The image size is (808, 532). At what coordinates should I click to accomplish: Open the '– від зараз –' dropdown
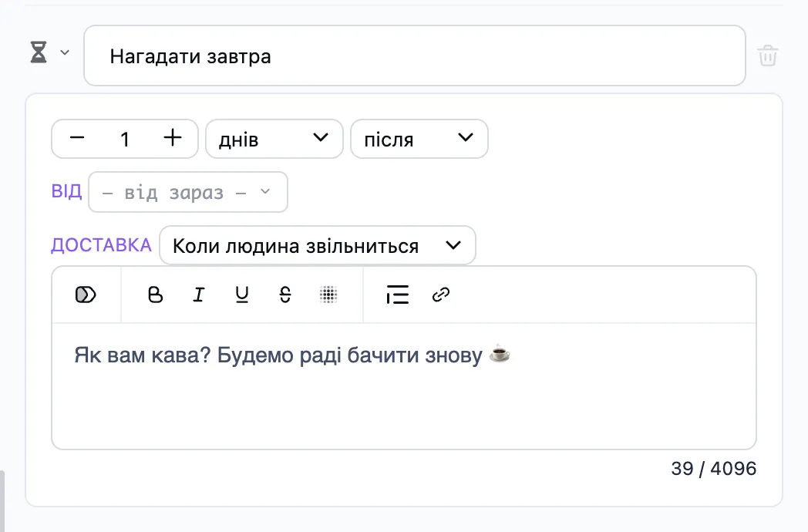click(x=188, y=192)
